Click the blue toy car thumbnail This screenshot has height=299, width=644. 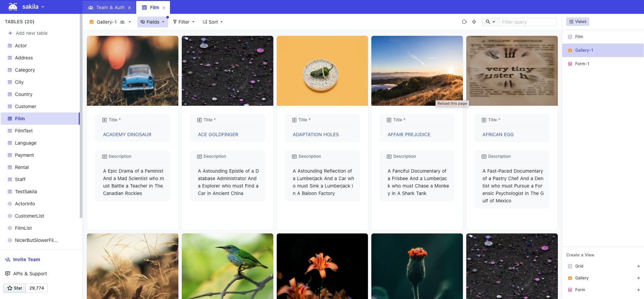coord(132,71)
